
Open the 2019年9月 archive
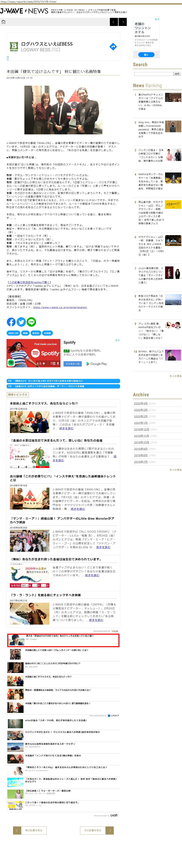pyautogui.click(x=140, y=449)
